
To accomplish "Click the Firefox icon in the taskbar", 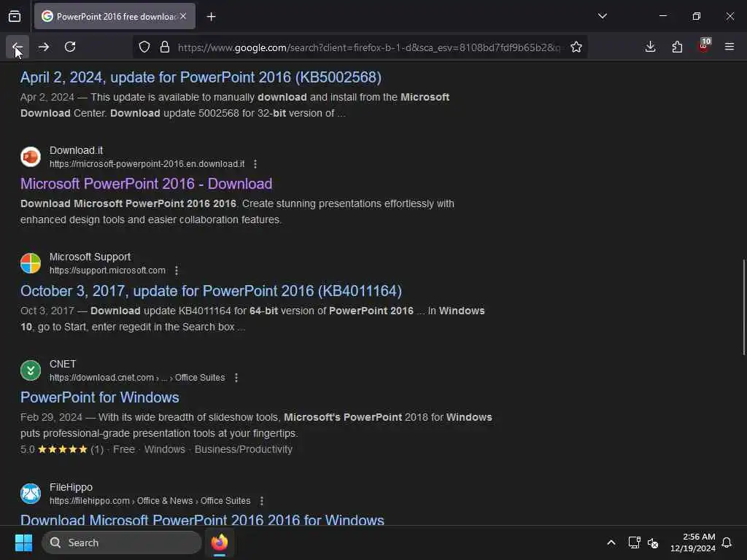I will tap(220, 542).
